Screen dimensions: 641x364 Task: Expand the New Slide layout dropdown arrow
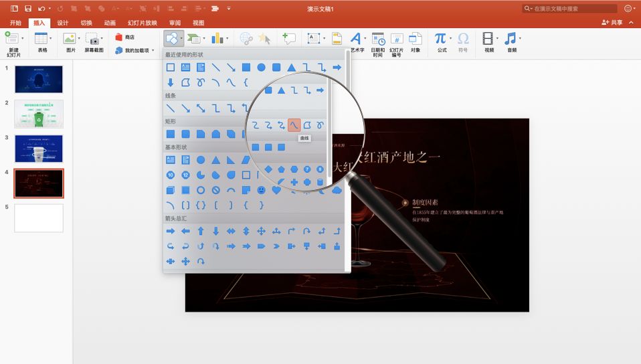pos(23,38)
